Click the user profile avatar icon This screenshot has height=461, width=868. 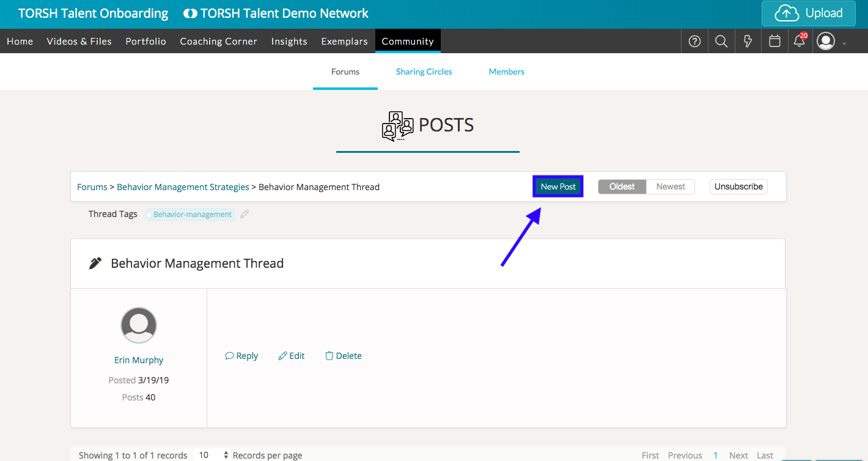(826, 42)
